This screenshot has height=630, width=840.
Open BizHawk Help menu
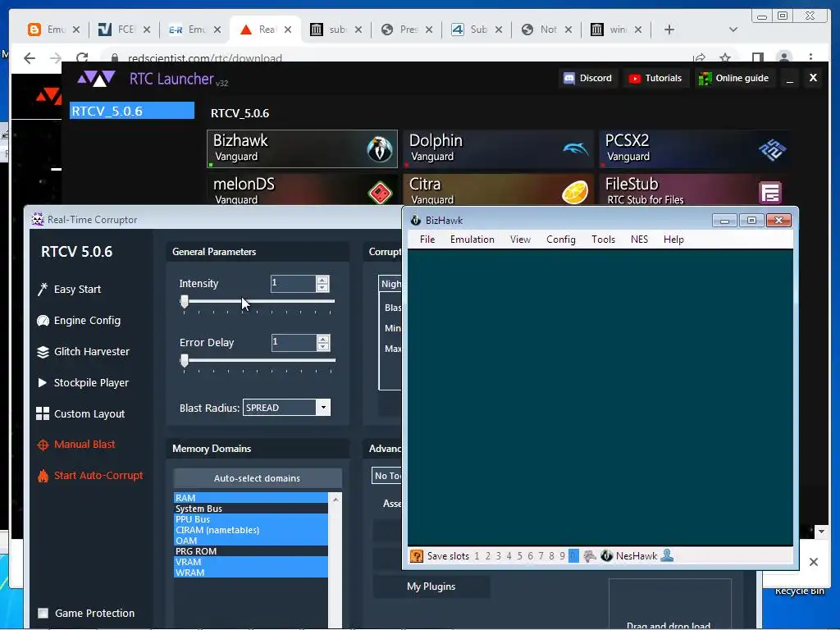[x=673, y=240]
